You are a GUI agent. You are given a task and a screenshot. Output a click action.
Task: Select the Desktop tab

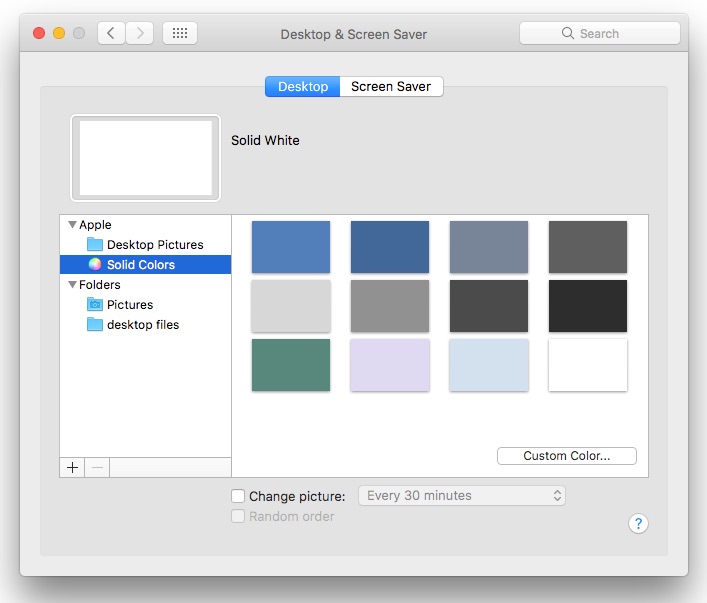point(303,87)
